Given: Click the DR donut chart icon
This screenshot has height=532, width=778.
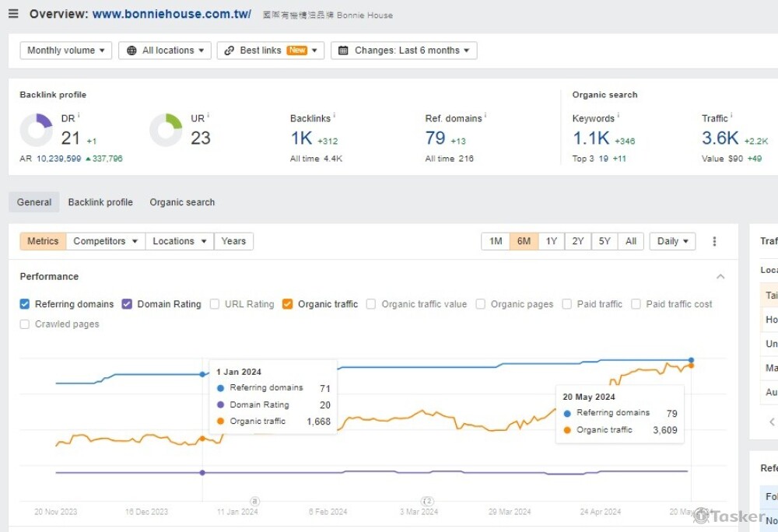Looking at the screenshot, I should click(36, 130).
